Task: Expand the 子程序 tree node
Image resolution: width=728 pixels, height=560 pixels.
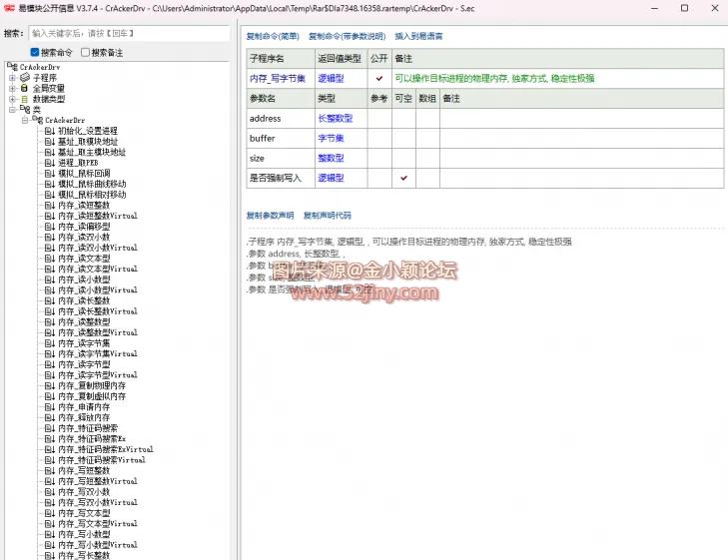Action: (13, 78)
